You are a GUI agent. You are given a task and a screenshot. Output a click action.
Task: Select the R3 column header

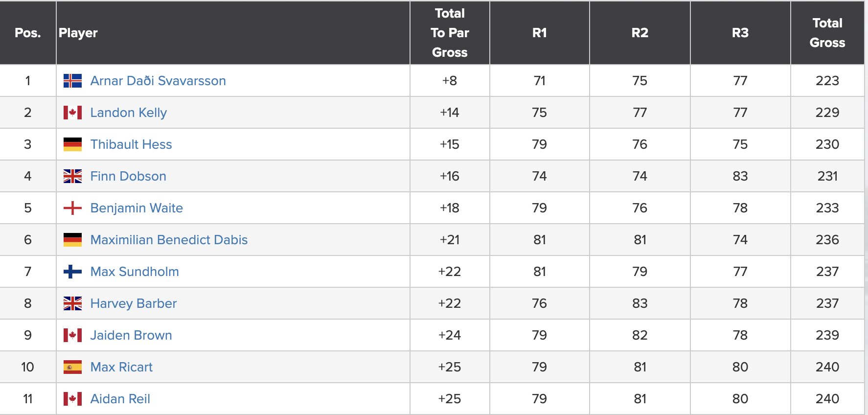(740, 33)
